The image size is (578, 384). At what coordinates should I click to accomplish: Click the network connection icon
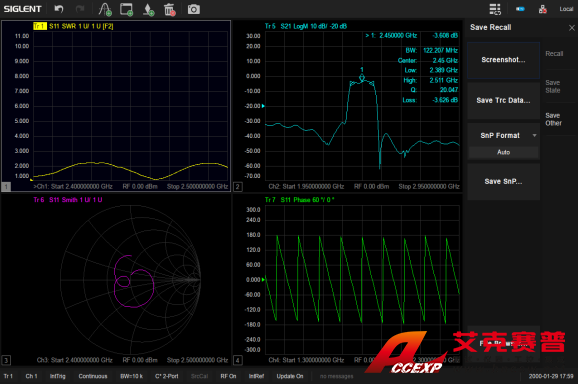click(x=543, y=9)
